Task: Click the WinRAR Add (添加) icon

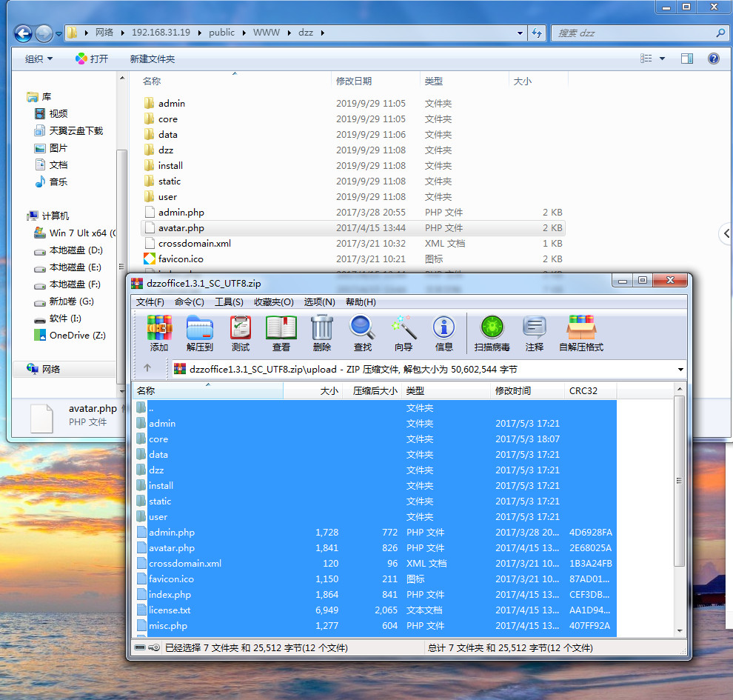Action: click(159, 333)
